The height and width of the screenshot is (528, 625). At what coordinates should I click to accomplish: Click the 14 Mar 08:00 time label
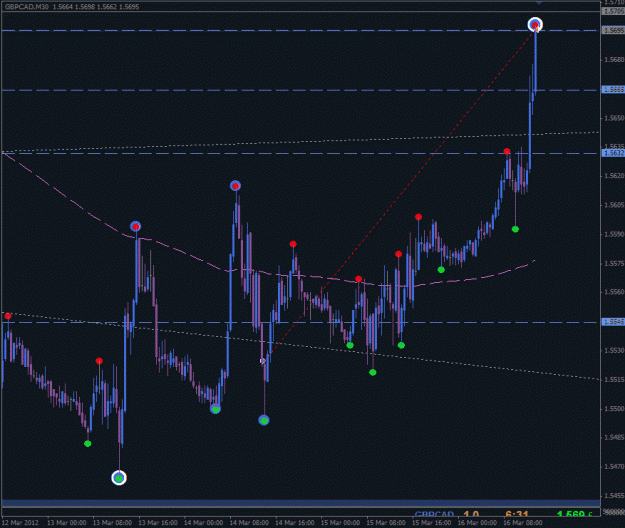click(249, 522)
